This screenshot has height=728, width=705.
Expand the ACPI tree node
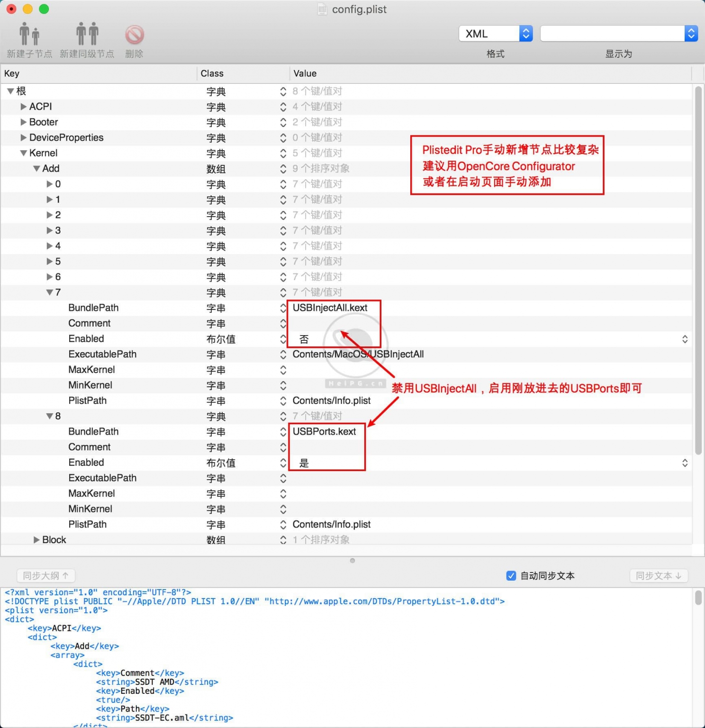pos(23,107)
